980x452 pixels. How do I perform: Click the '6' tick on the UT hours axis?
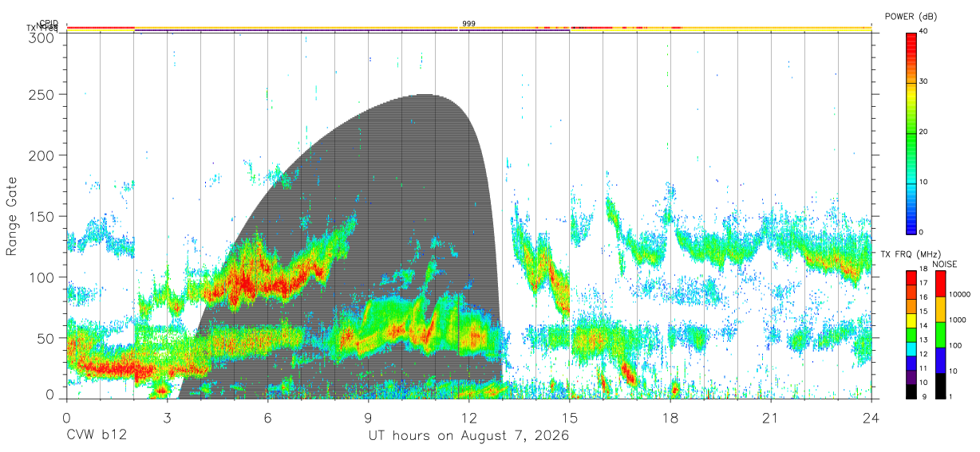tap(268, 417)
